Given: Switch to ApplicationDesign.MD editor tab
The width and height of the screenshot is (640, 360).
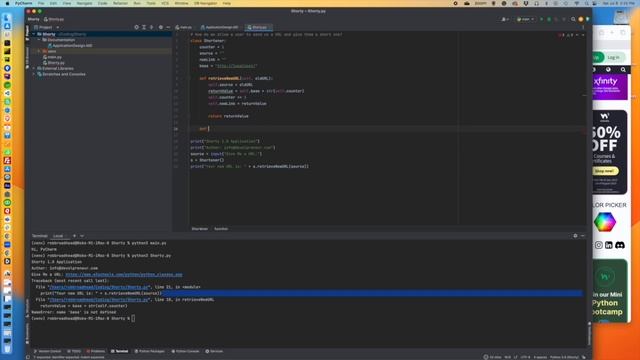Looking at the screenshot, I should click(220, 27).
